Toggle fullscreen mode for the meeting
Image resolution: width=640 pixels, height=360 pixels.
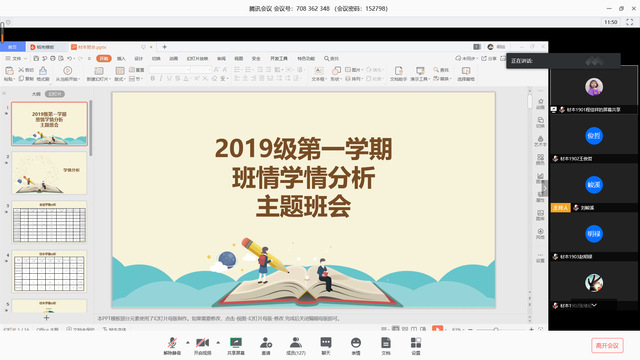pyautogui.click(x=629, y=22)
